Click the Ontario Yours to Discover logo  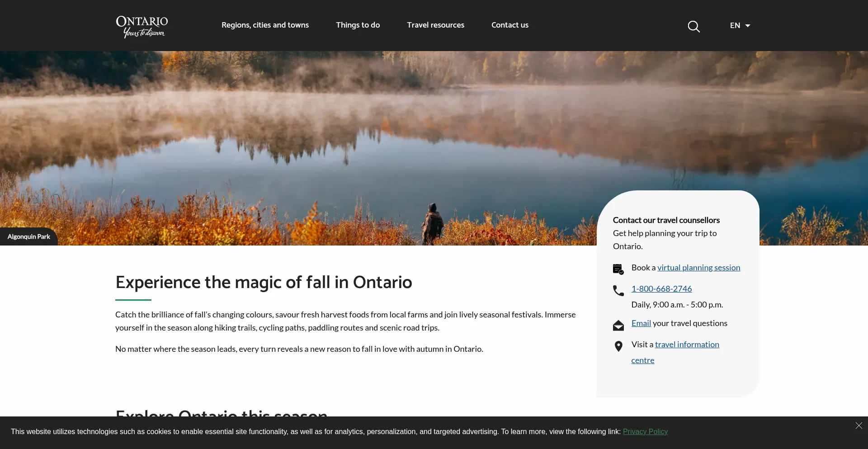(x=142, y=26)
